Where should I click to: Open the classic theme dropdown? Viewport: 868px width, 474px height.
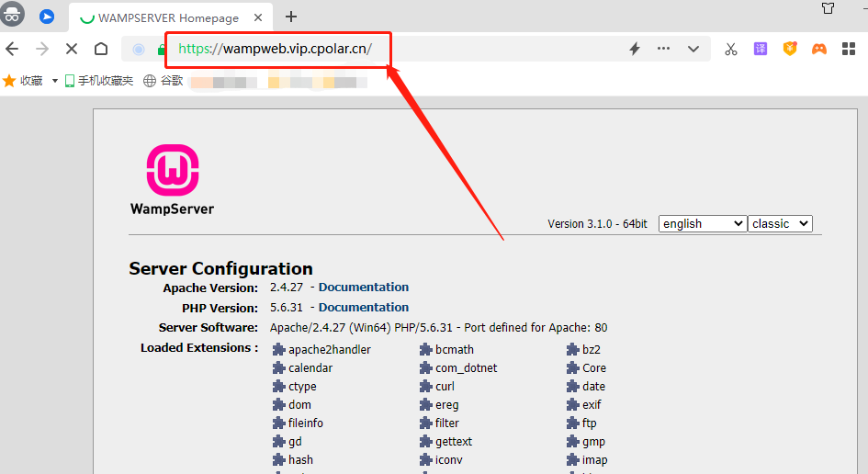[x=780, y=224]
